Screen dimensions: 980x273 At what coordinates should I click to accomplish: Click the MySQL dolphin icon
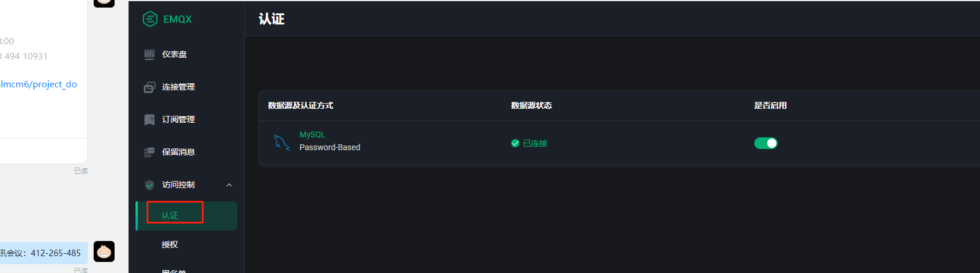(281, 142)
